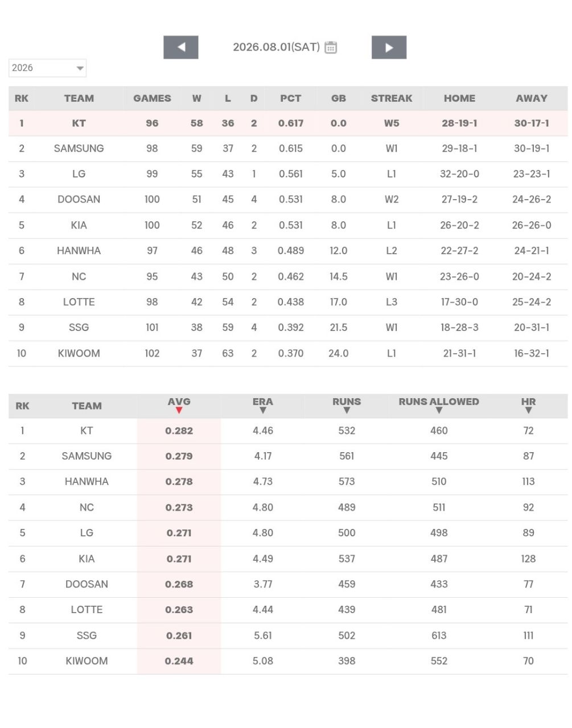
Task: Expand the 2026 season year dropdown
Action: pos(47,68)
